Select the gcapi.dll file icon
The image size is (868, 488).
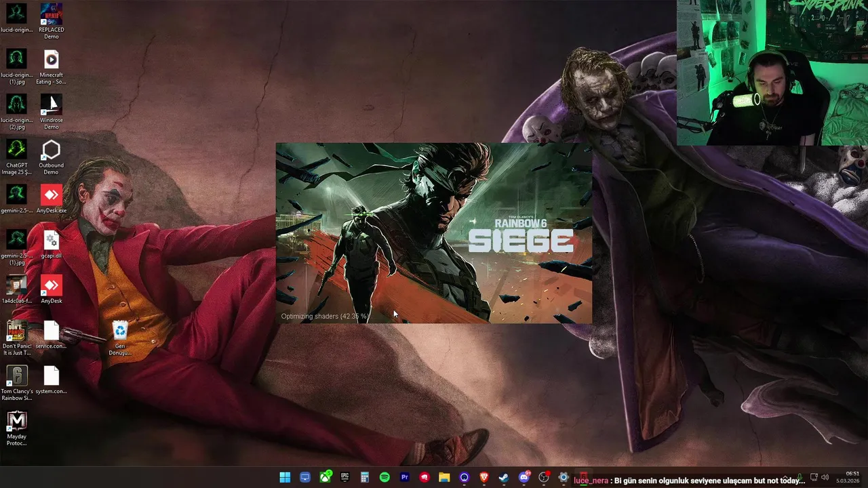(x=52, y=245)
